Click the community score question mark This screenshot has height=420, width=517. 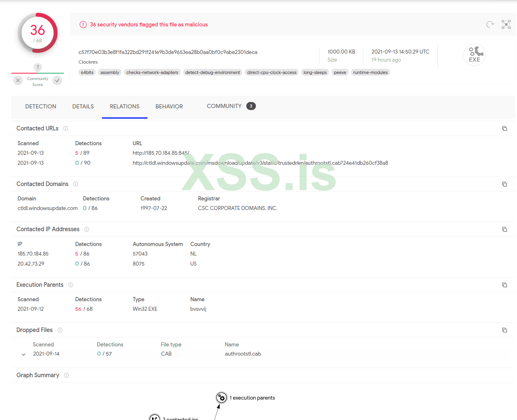(x=38, y=67)
